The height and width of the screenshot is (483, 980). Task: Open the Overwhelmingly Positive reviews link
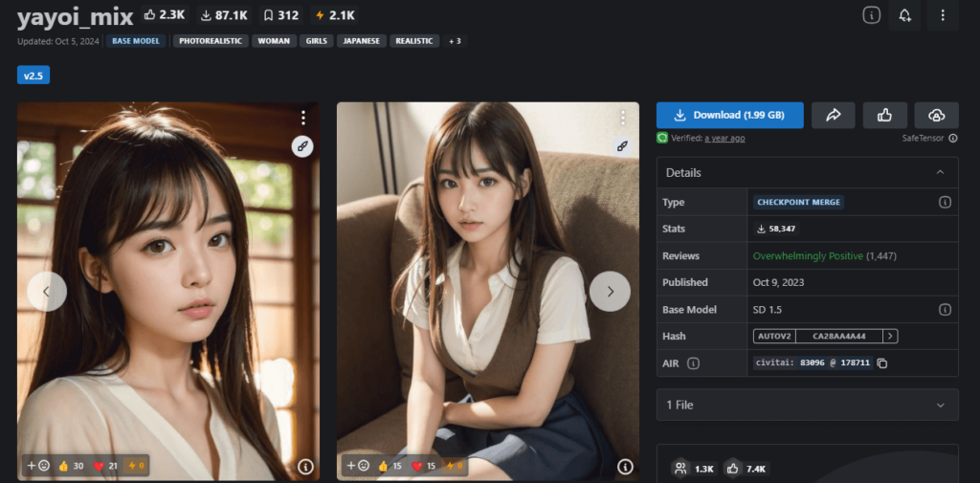tap(808, 256)
